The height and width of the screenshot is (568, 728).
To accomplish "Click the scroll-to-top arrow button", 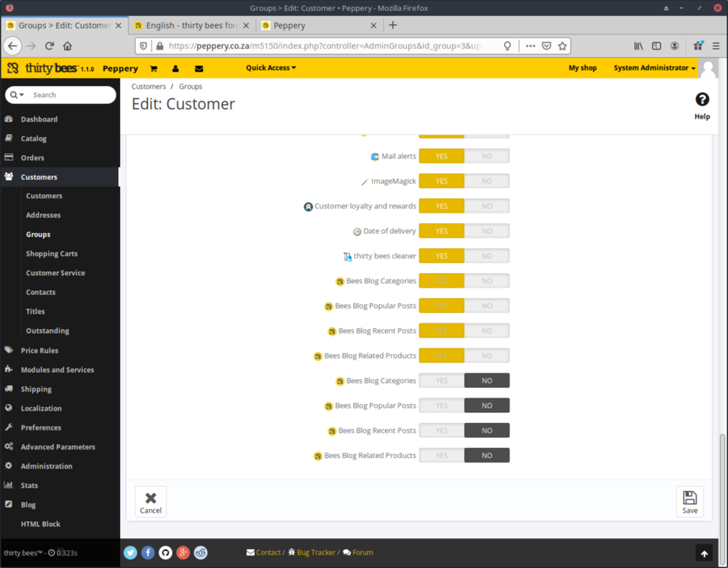I will pos(703,553).
